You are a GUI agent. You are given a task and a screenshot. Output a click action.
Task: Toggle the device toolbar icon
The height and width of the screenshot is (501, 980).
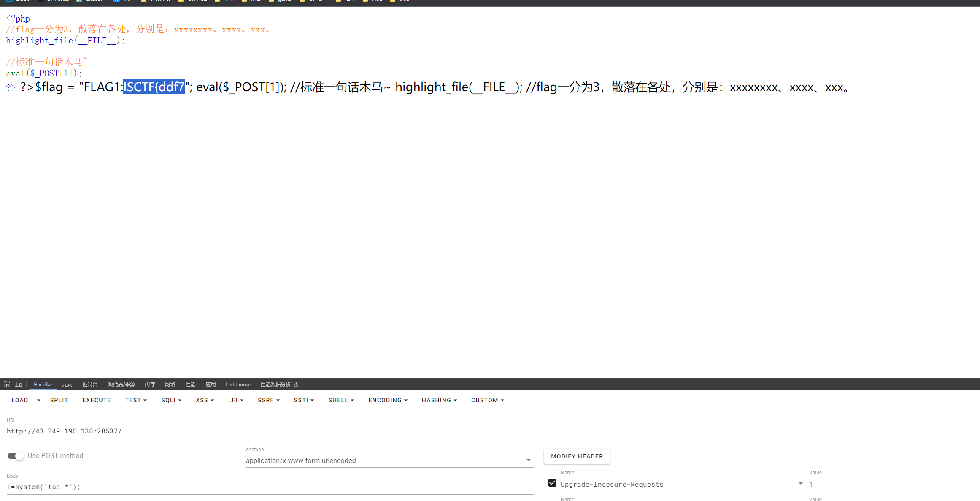point(19,384)
